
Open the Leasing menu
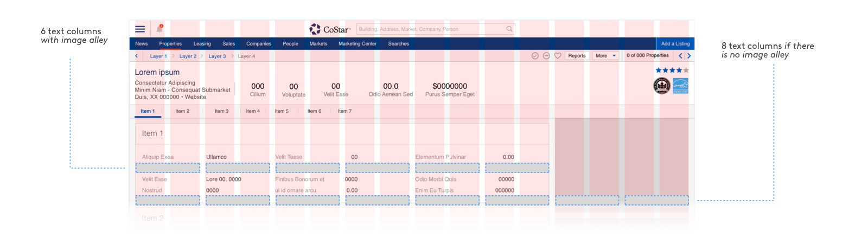point(202,44)
